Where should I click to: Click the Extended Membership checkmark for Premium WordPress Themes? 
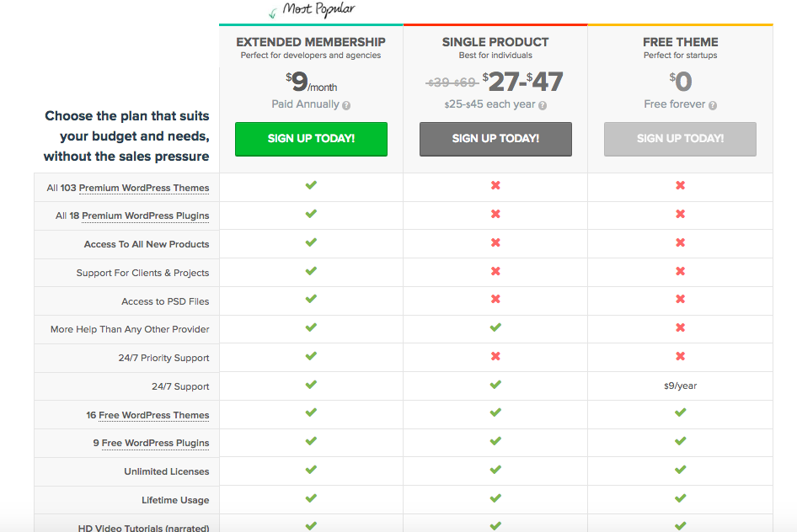(x=311, y=185)
